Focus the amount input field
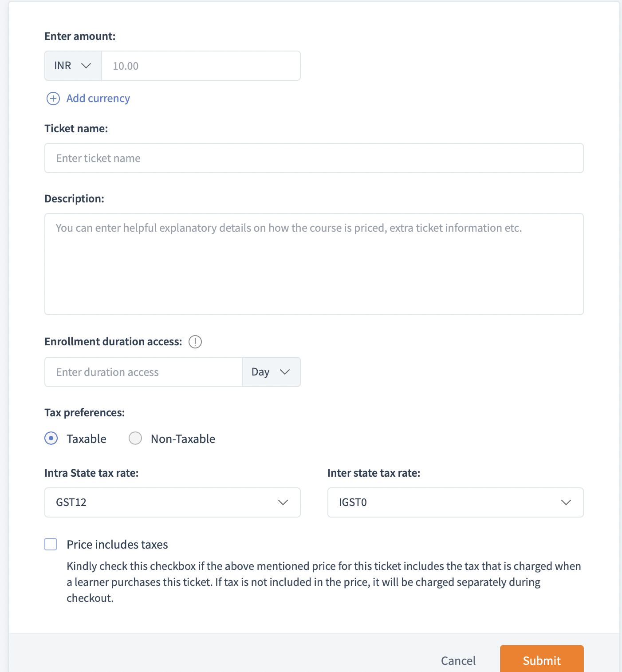Screen dimensions: 622x672 tap(201, 66)
